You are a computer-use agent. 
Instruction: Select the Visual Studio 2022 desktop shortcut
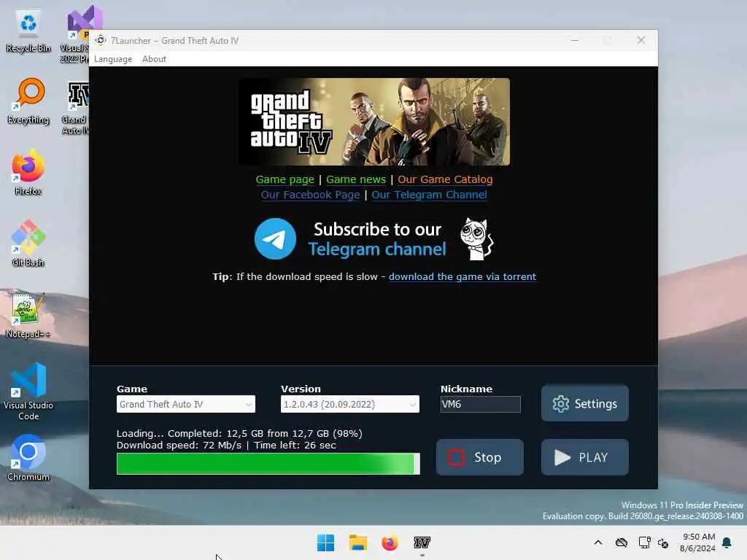click(77, 34)
